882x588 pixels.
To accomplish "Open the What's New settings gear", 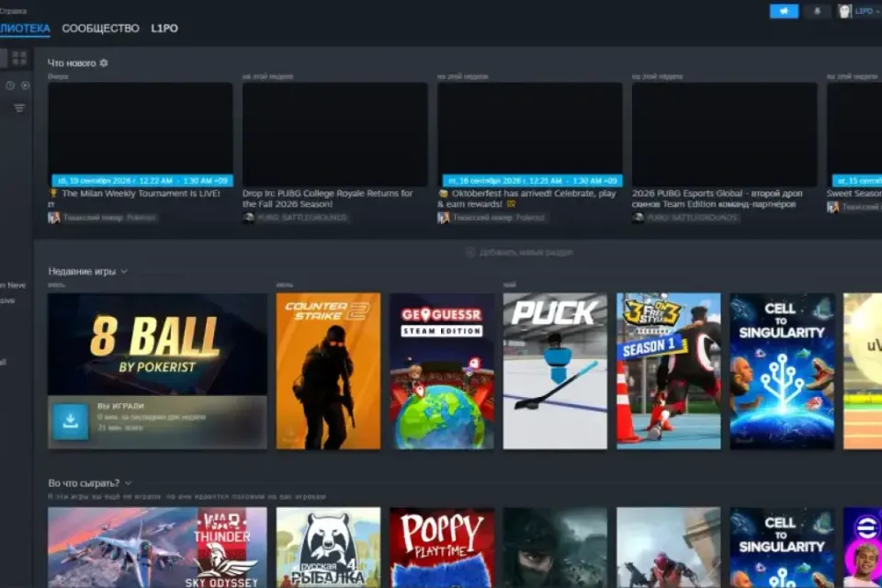I will point(104,63).
